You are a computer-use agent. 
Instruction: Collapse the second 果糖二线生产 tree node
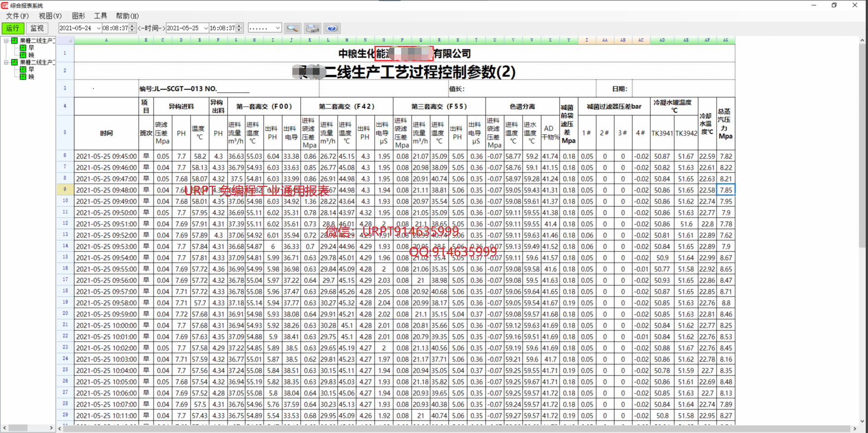(6, 63)
